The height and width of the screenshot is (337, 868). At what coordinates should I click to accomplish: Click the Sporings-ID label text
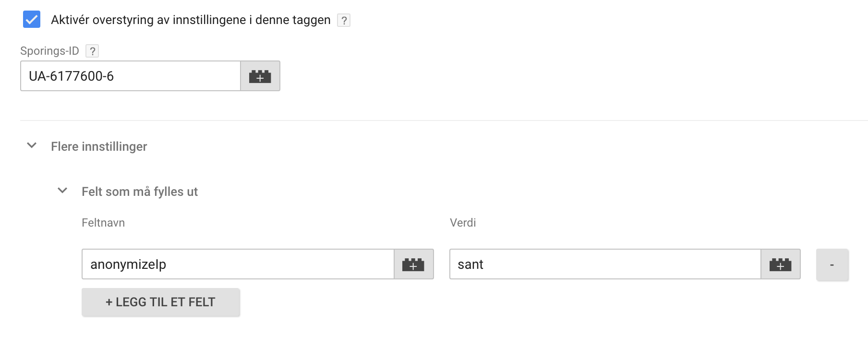click(x=49, y=51)
